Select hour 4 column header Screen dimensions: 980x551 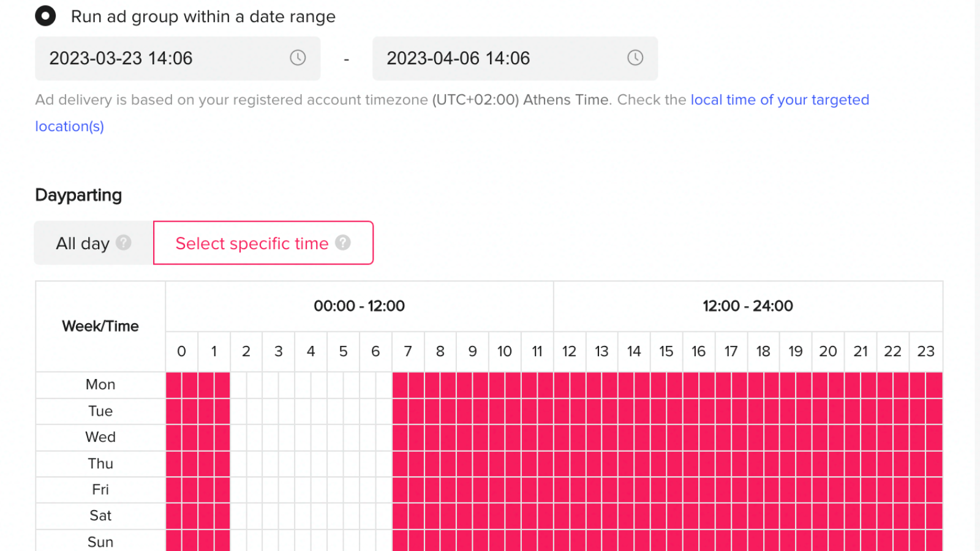311,351
